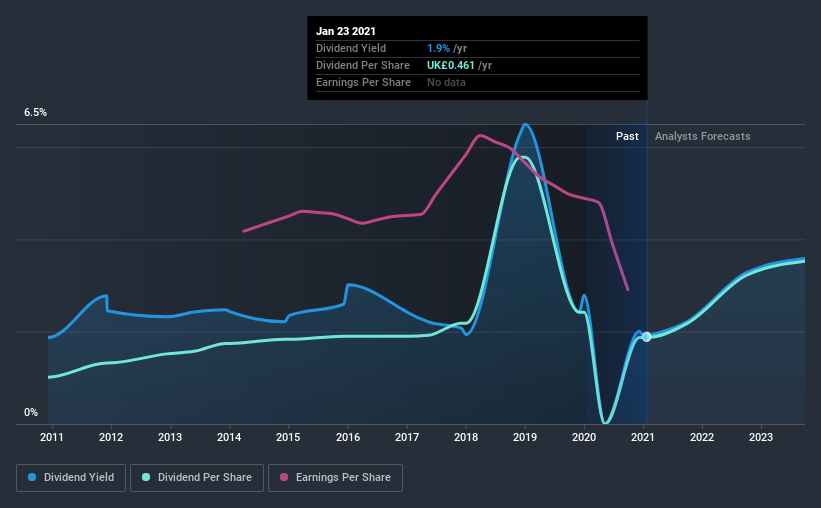Select the 2014 x-axis year label
Screen dimensions: 821x508
[229, 437]
